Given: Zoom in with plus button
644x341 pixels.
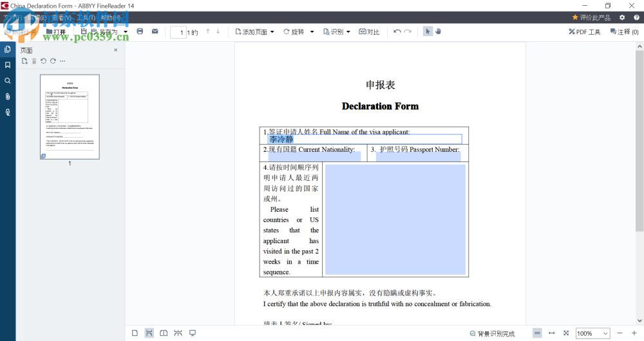Looking at the screenshot, I should [634, 333].
